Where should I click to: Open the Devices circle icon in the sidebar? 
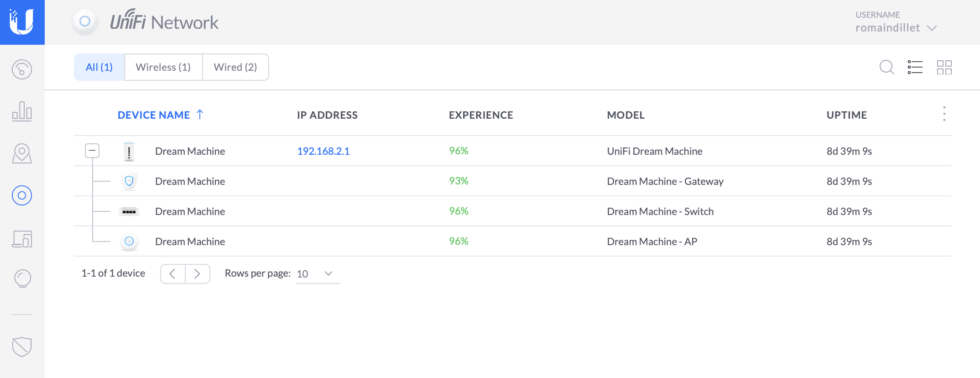pos(22,195)
